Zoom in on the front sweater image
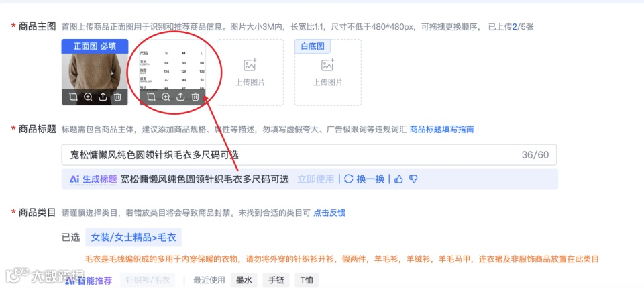 click(88, 97)
